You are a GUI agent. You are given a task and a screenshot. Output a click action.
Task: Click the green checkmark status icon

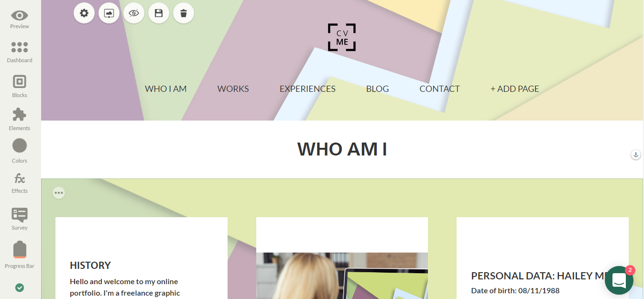tap(20, 288)
